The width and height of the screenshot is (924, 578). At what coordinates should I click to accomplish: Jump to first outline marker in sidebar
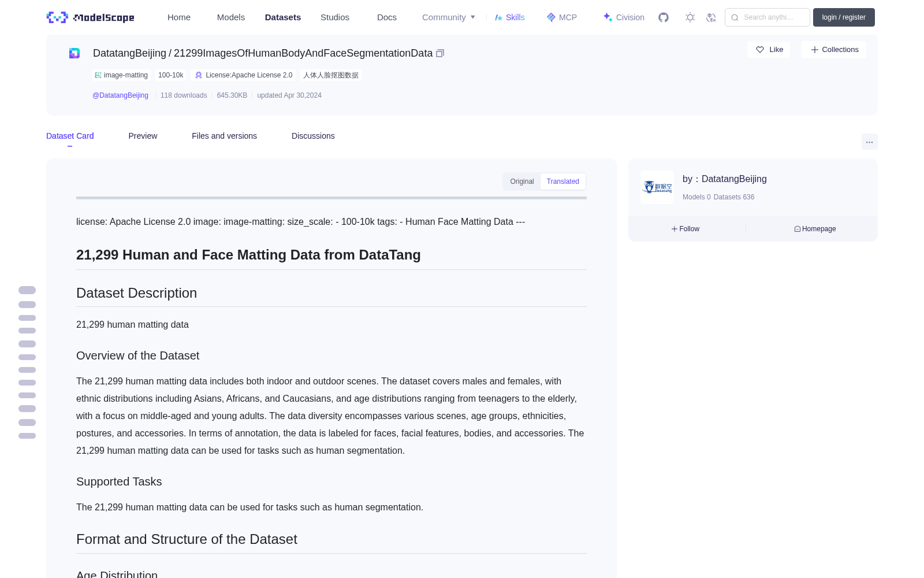(x=27, y=290)
